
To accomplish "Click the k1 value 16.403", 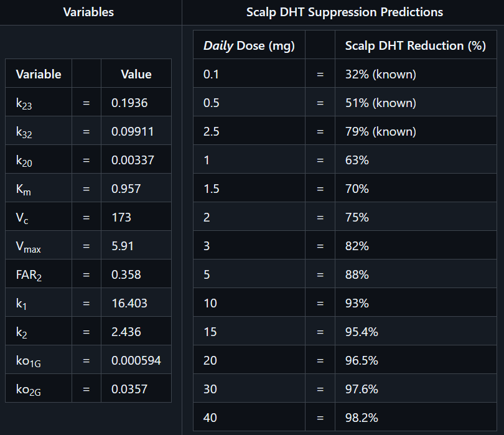I will point(129,304).
